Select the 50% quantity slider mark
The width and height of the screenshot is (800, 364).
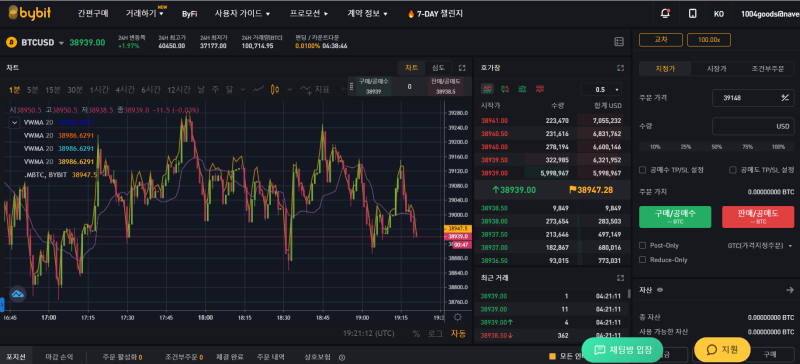717,147
